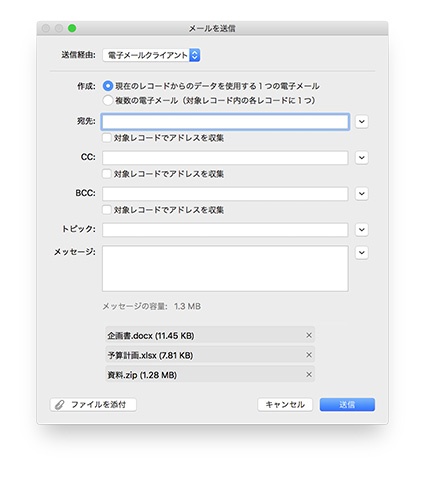This screenshot has width=425, height=477.
Task: Open the CC field options arrow
Action: (x=362, y=158)
